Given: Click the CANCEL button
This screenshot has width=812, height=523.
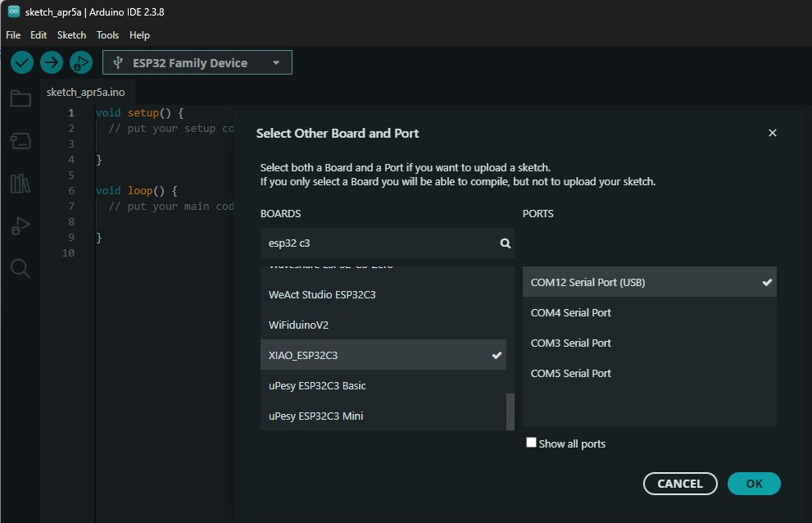Looking at the screenshot, I should point(680,484).
